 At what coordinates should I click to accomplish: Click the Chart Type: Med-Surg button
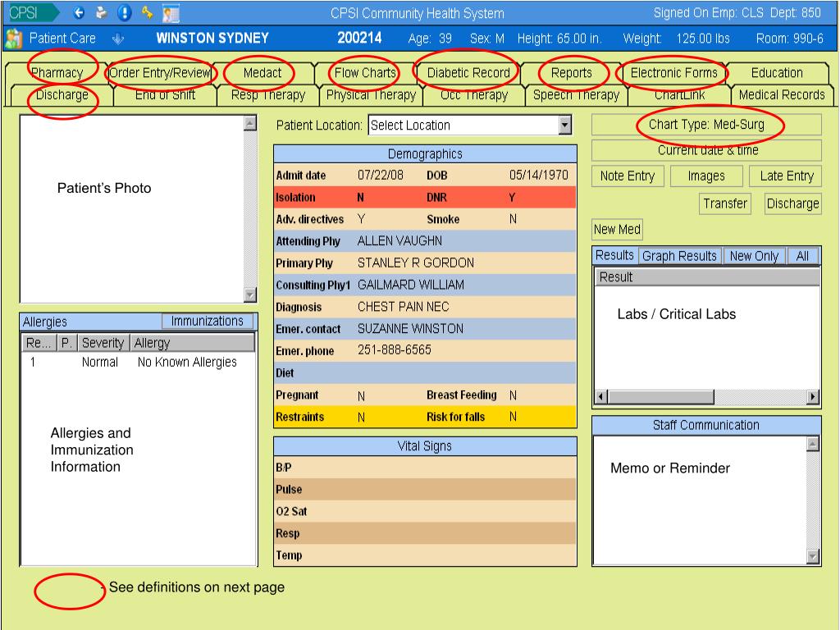(x=706, y=125)
